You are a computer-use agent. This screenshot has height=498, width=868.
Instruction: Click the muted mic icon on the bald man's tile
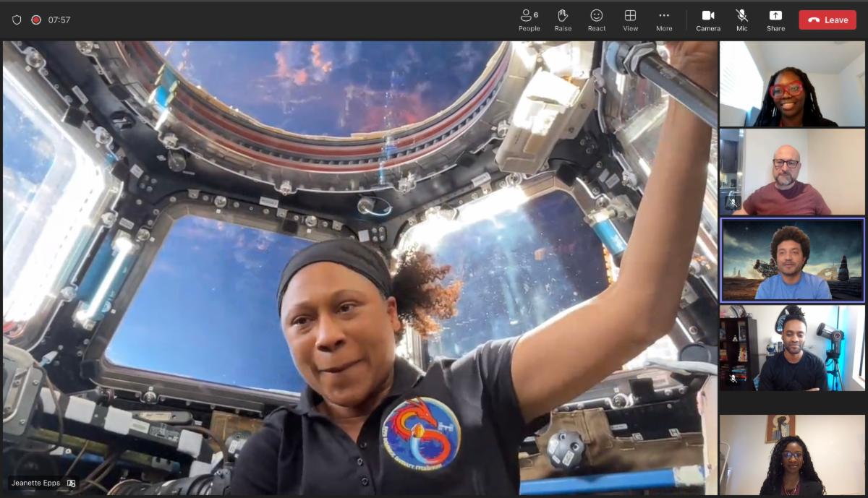[733, 203]
